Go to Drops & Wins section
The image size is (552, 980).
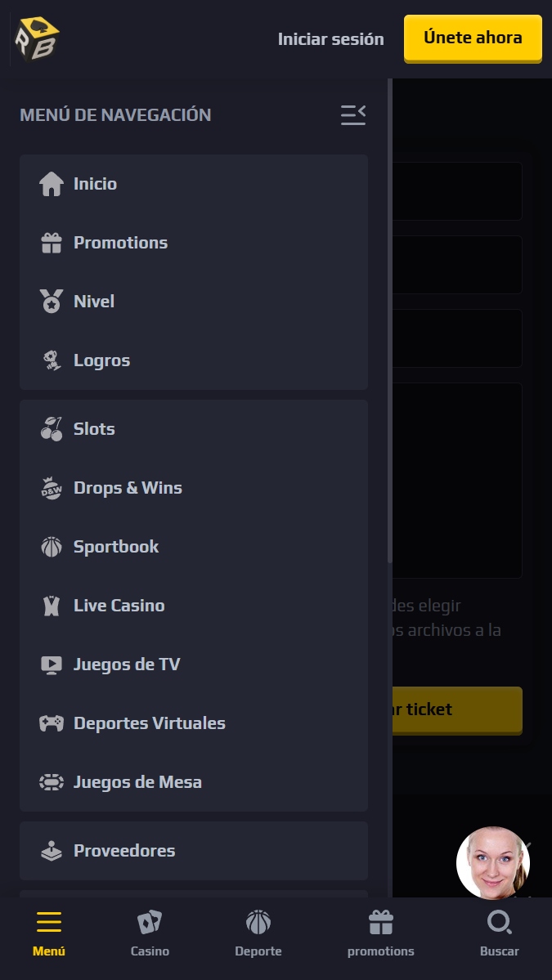coord(128,488)
